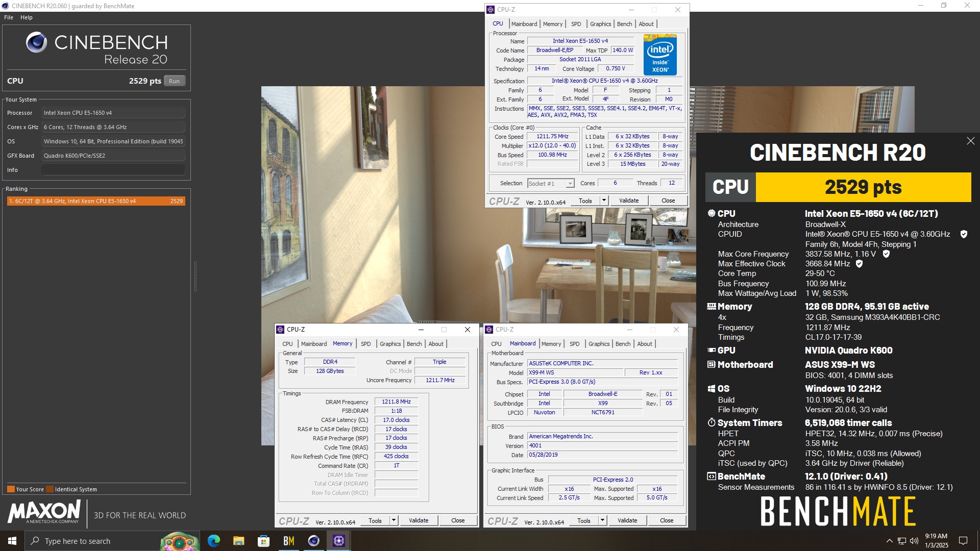Image resolution: width=980 pixels, height=551 pixels.
Task: Select the ranking entry for Xeon E5-1650 v4
Action: click(x=96, y=201)
